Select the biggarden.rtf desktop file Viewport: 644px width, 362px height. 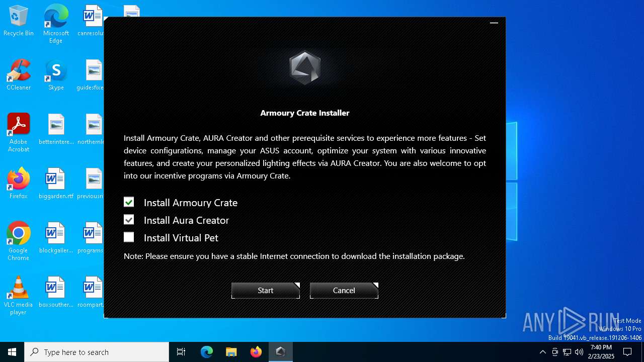(56, 184)
